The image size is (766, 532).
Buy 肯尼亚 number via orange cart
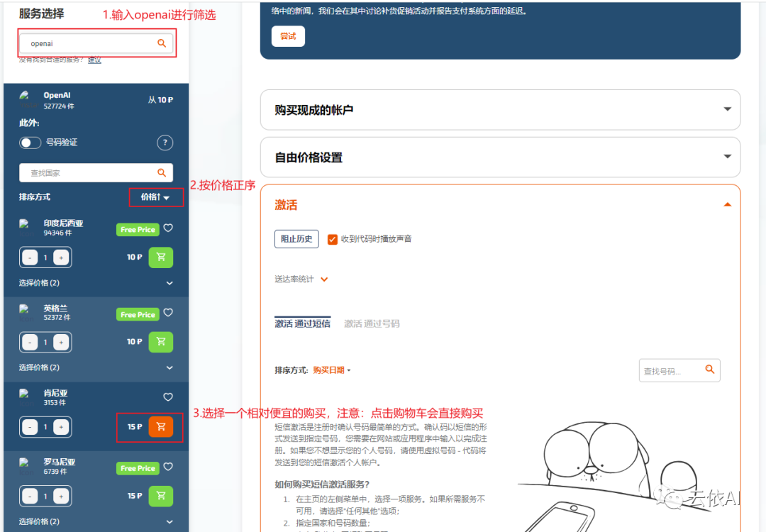161,426
